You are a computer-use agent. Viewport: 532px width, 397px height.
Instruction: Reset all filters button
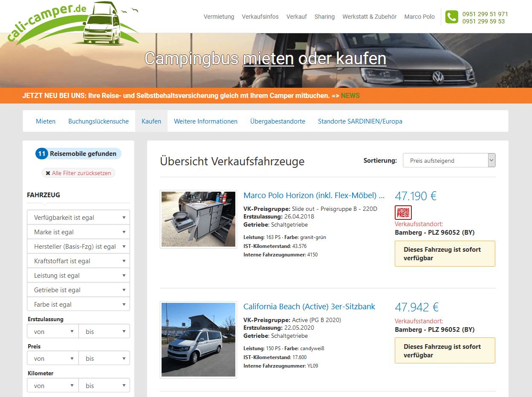click(x=78, y=173)
